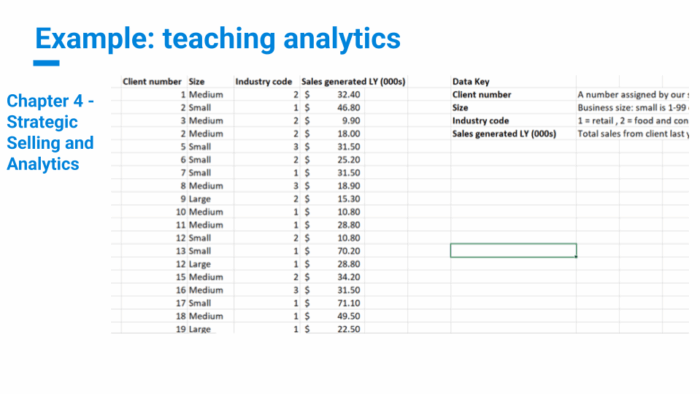The width and height of the screenshot is (700, 394).
Task: Click the 'Business size: small is 1-99' description
Action: (x=633, y=108)
